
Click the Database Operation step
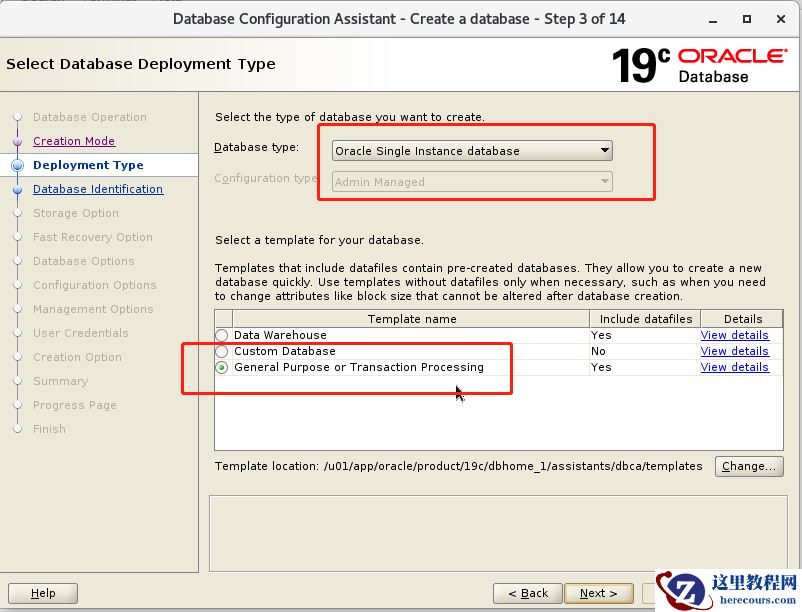point(90,117)
